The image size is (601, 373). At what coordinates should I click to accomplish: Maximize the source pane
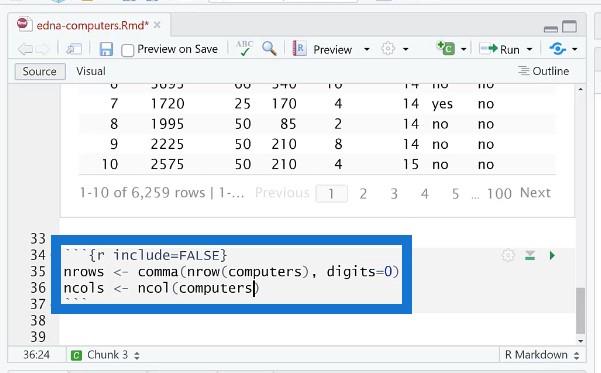point(569,26)
